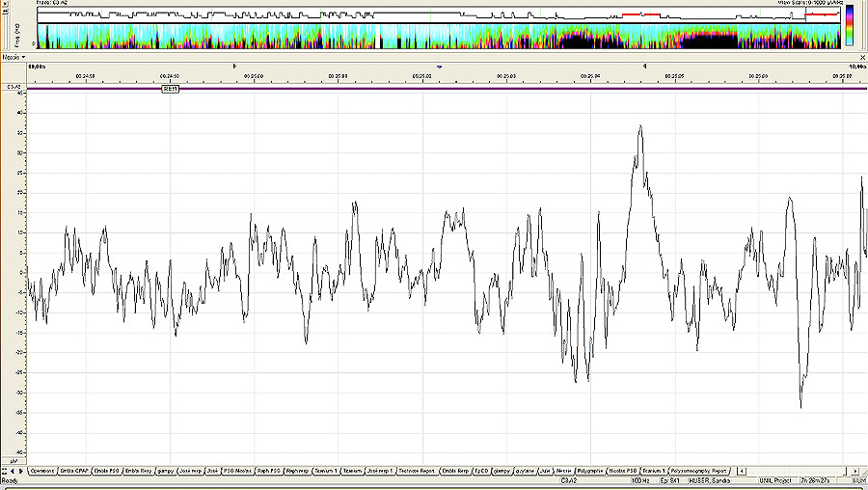Open the Technice Report tab

(x=417, y=472)
